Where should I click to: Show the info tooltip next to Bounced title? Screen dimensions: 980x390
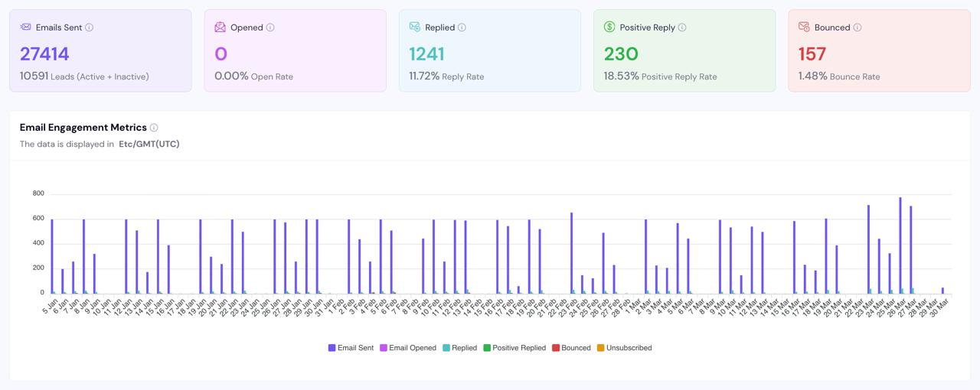click(x=857, y=28)
